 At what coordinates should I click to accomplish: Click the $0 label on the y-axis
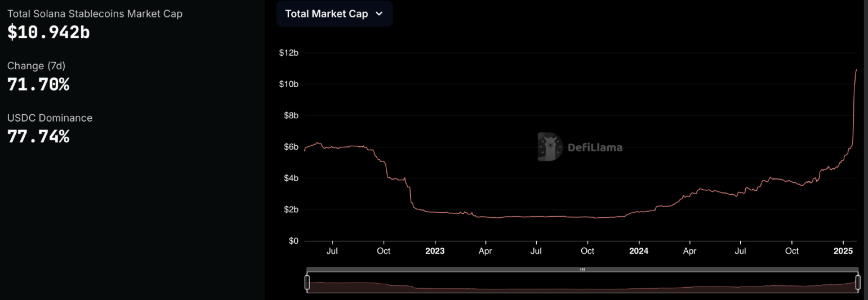[x=293, y=241]
